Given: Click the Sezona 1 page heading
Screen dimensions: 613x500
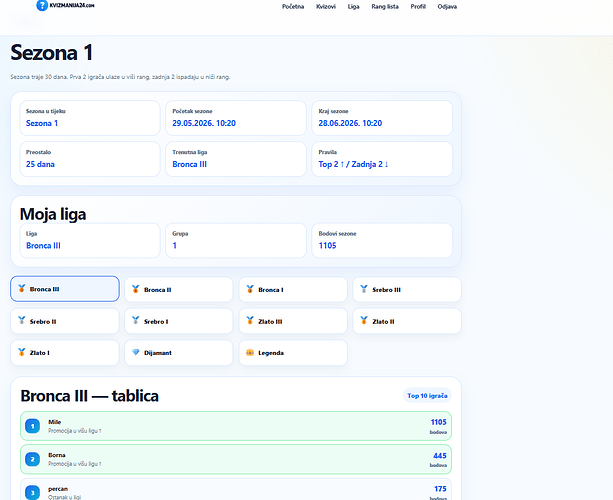Looking at the screenshot, I should (x=52, y=52).
